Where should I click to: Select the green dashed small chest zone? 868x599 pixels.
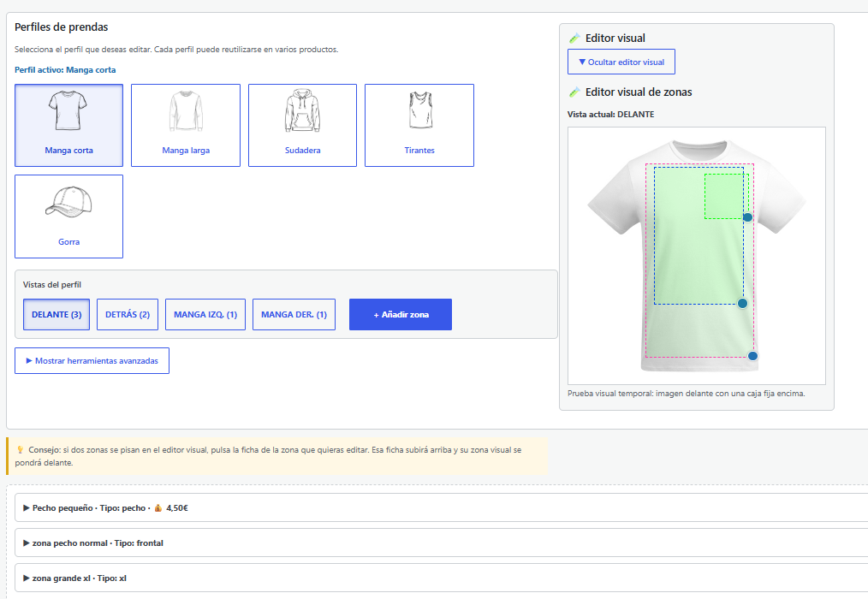point(726,196)
